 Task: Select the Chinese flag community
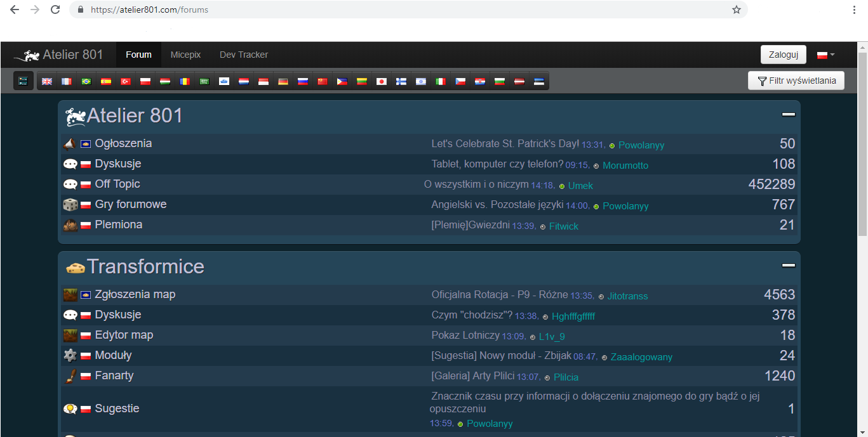(323, 81)
